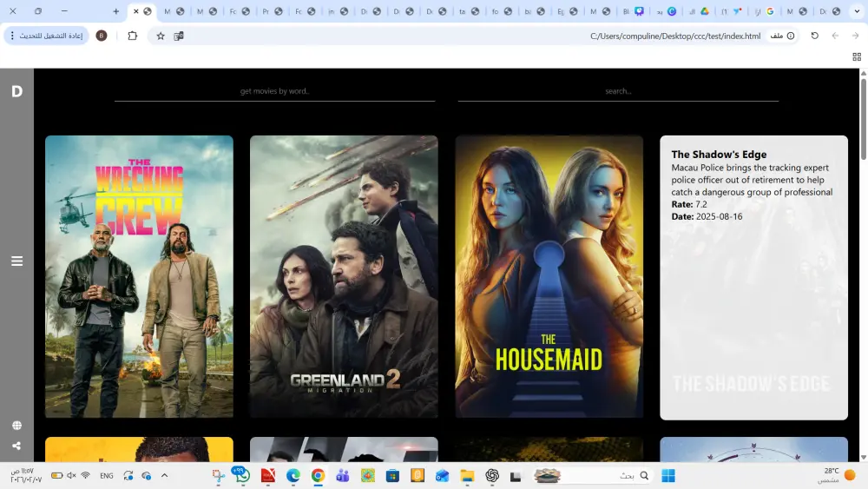Click the Macau Police overview text
868x489 pixels.
pyautogui.click(x=752, y=180)
